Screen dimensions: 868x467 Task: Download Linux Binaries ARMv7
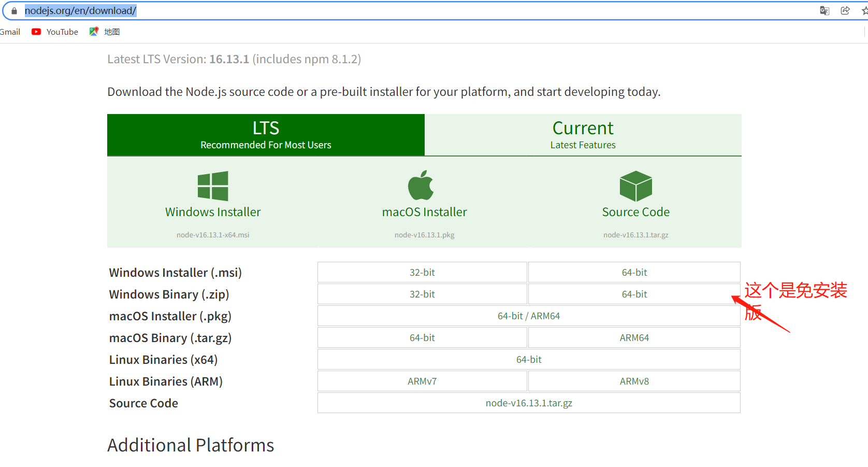coord(422,381)
